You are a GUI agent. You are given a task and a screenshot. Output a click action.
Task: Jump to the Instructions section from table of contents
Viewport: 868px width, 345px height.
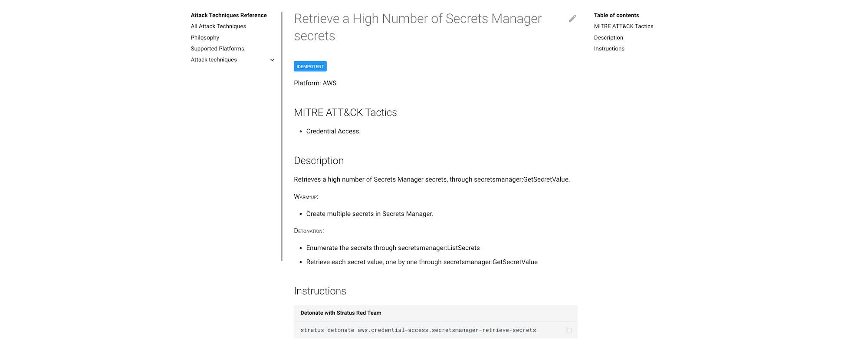(609, 48)
